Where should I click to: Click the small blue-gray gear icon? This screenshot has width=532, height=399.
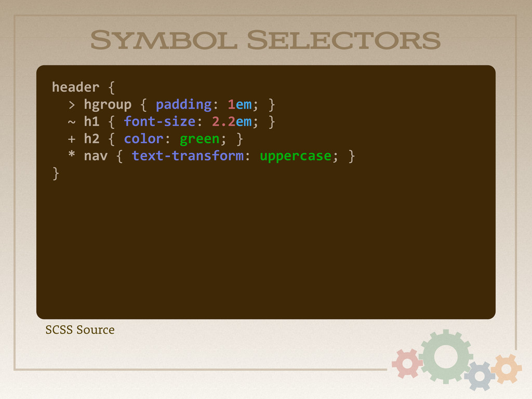coord(480,376)
